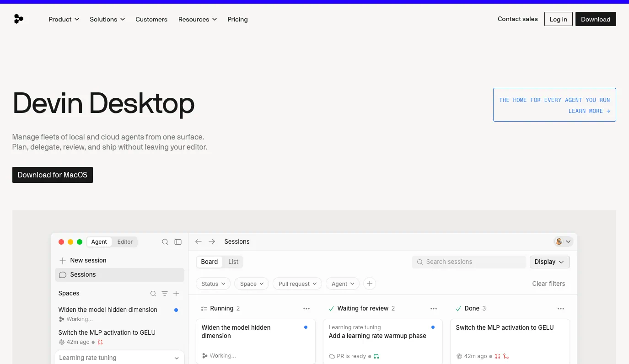Open the Add a learning rate warmup phase card
Viewport: 629px width, 364px height.
click(383, 341)
